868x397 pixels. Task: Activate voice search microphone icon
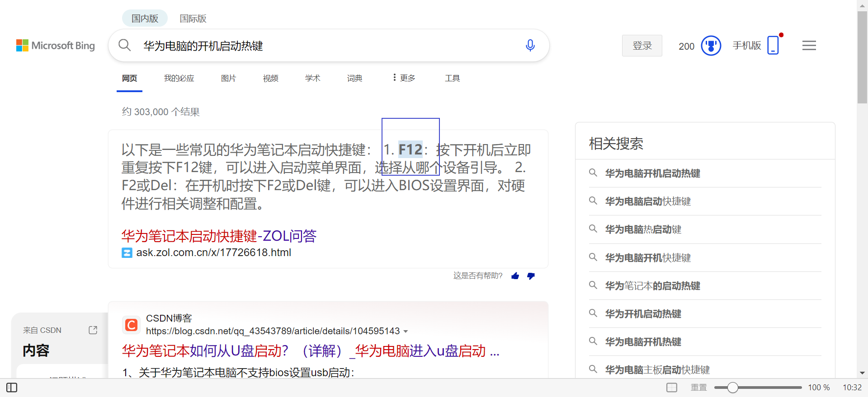530,46
